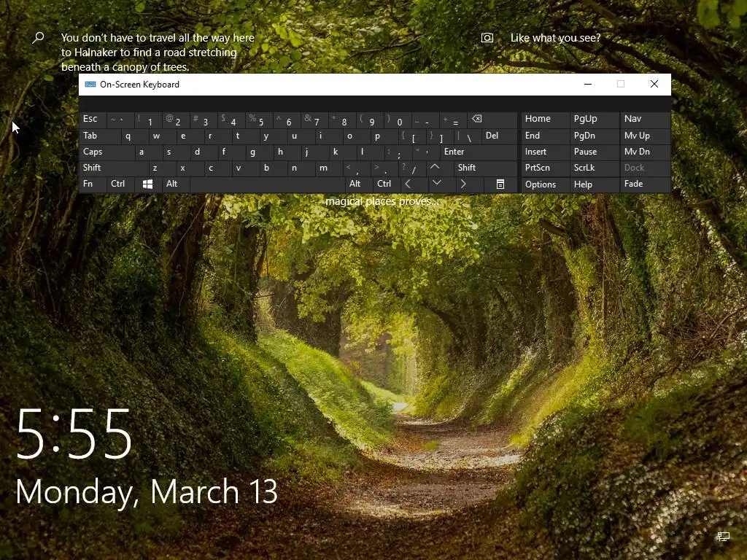Toggle the Fn key
The height and width of the screenshot is (560, 747).
coord(93,184)
